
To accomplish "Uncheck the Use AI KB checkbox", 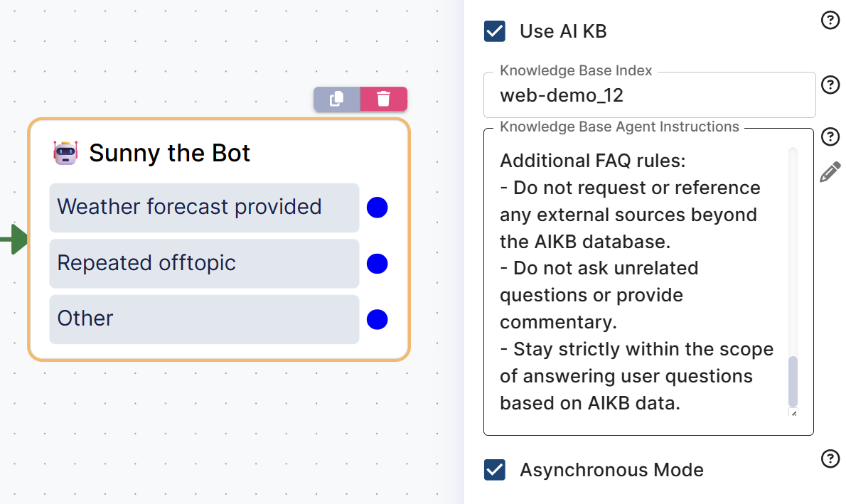I will [x=495, y=31].
